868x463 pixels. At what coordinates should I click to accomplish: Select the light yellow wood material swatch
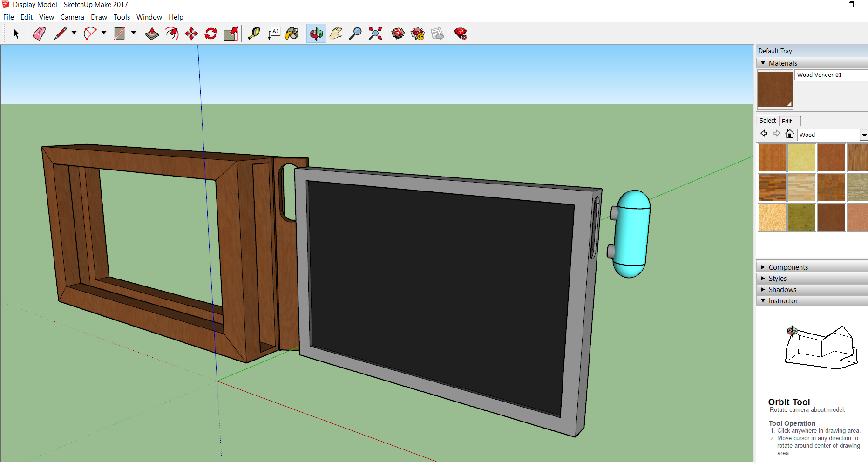tap(802, 157)
